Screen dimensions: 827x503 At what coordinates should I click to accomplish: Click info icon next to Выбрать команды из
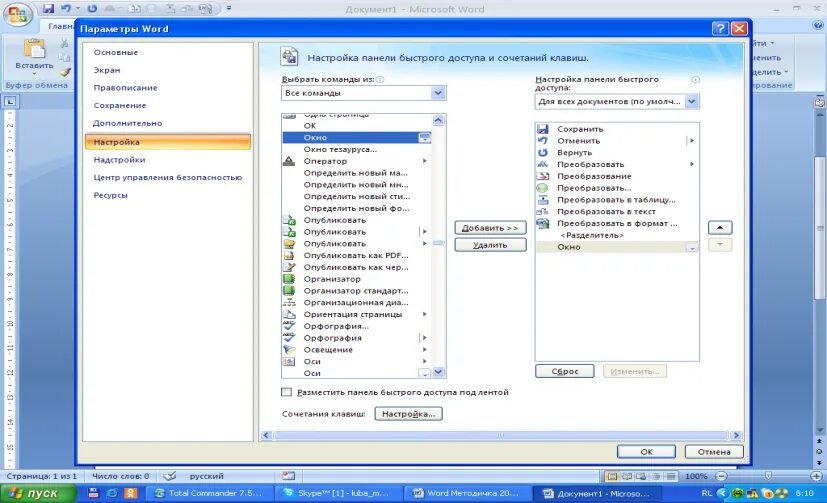380,79
